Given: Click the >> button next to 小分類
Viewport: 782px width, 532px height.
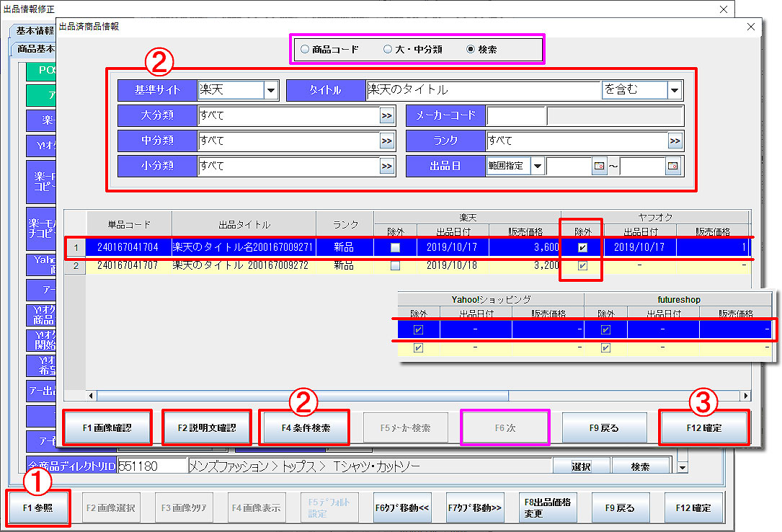Looking at the screenshot, I should [387, 166].
